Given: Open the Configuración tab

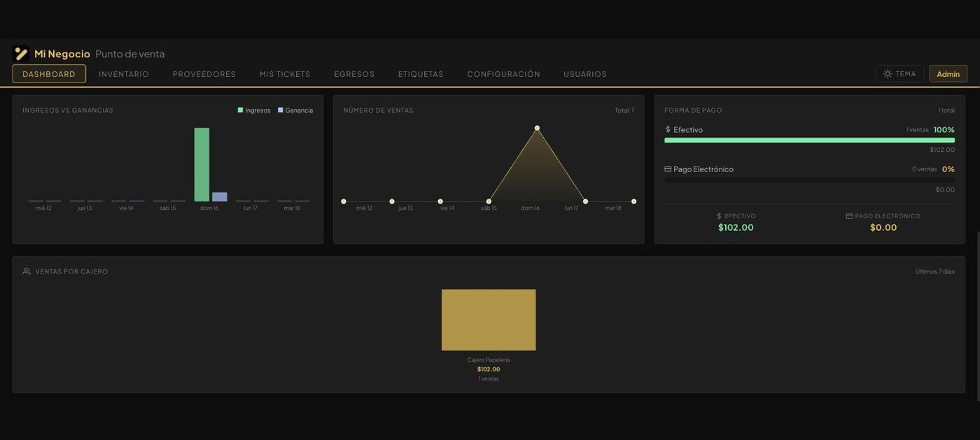Looking at the screenshot, I should click(504, 74).
